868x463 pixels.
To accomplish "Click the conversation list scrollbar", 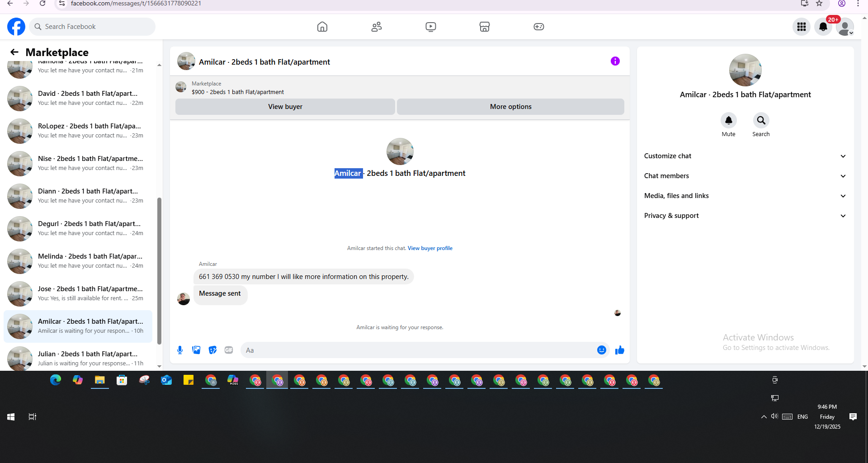I will [x=159, y=270].
